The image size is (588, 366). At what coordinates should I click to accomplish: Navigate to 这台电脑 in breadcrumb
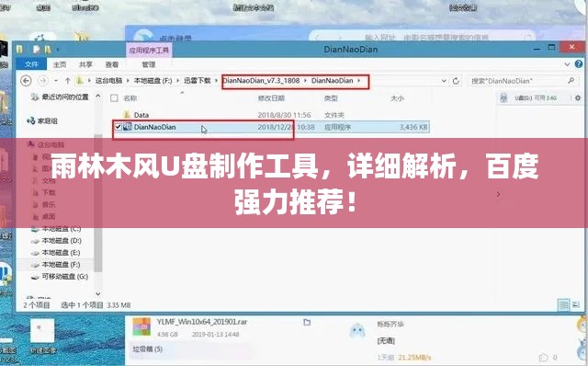108,80
